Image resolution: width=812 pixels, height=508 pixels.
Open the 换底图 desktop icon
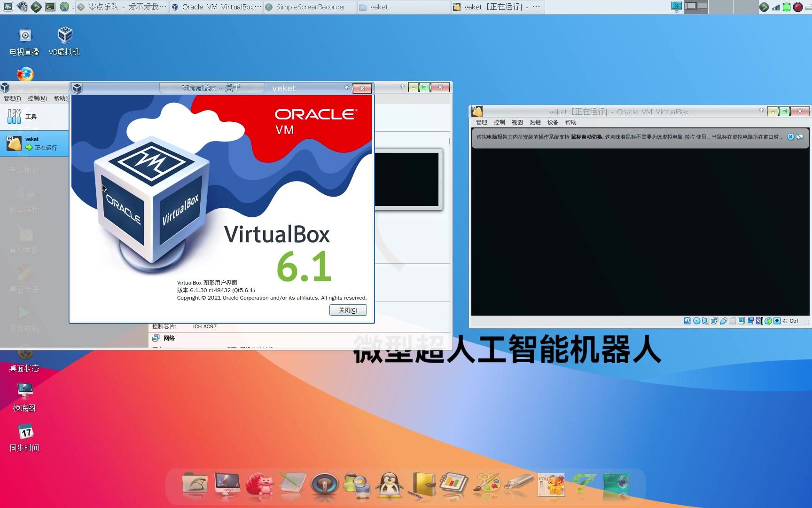click(x=24, y=397)
